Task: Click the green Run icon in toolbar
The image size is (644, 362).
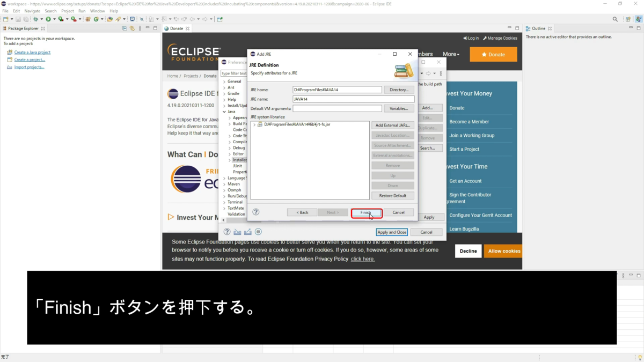Action: pyautogui.click(x=48, y=19)
